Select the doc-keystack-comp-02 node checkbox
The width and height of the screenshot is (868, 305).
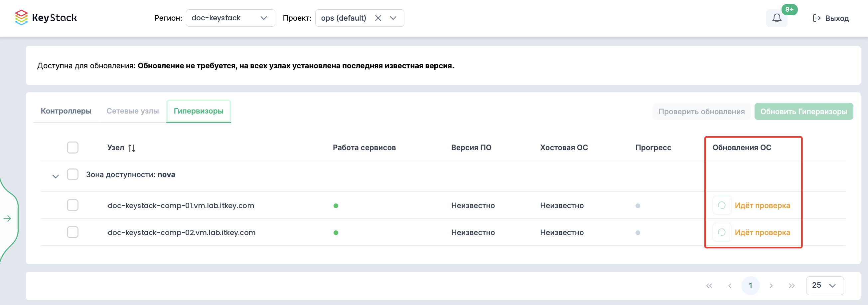click(72, 232)
